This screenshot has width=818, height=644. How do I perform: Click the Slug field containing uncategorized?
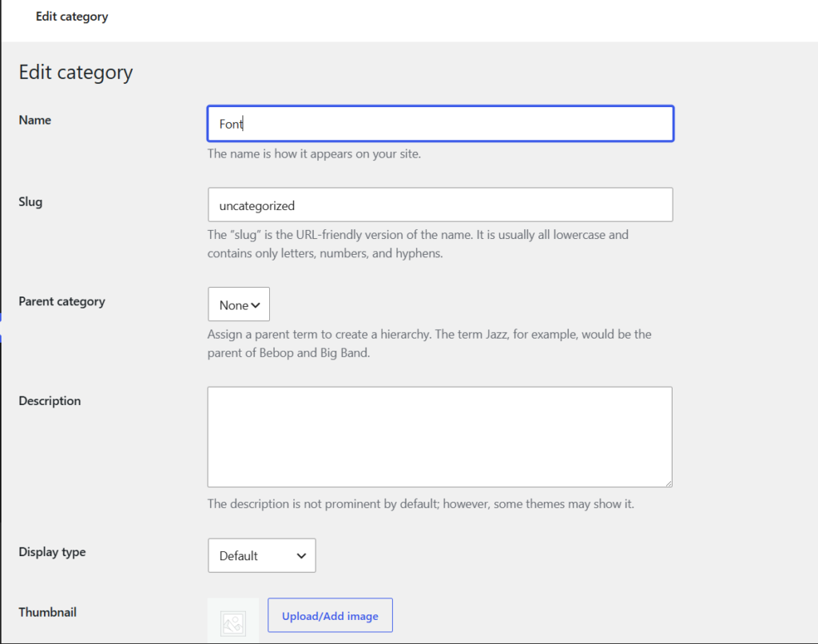(x=440, y=205)
